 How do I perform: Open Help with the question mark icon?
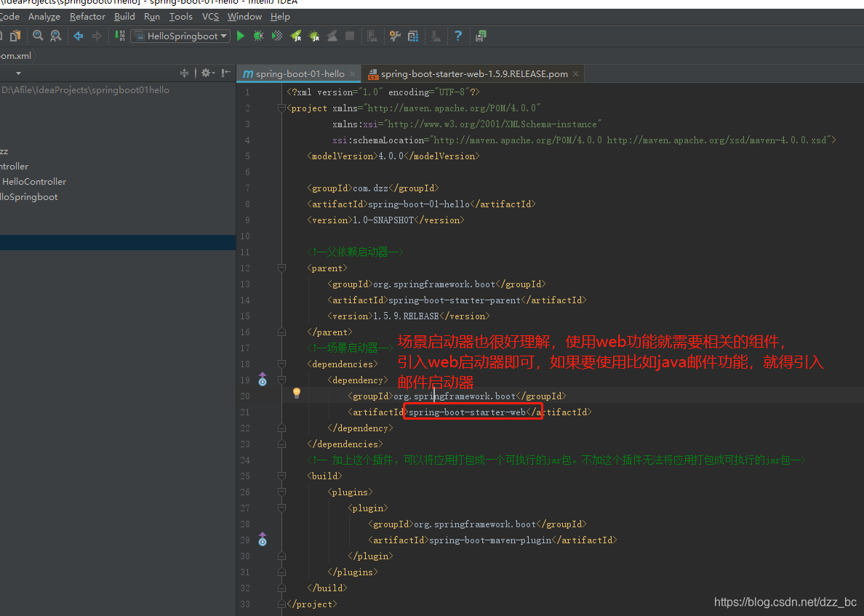point(458,36)
